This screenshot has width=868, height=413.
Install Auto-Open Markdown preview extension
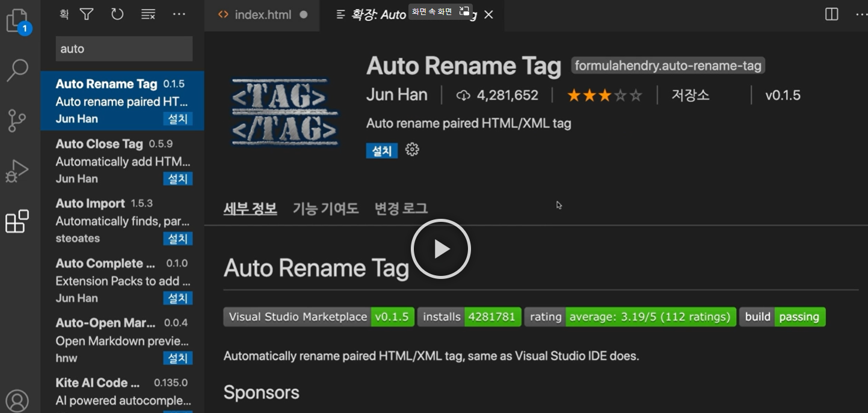click(x=178, y=358)
